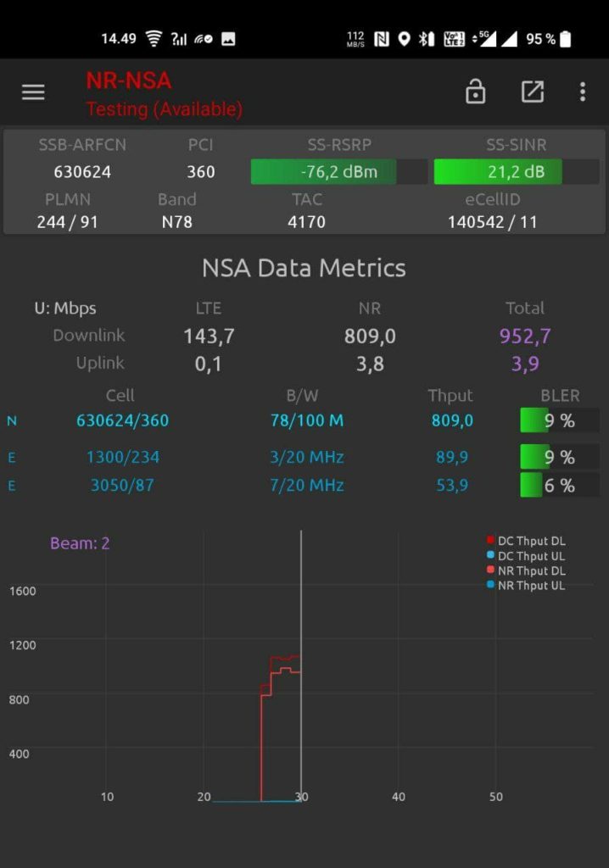Viewport: 609px width, 868px height.
Task: Select LTE cell row 1300/234
Action: 122,457
